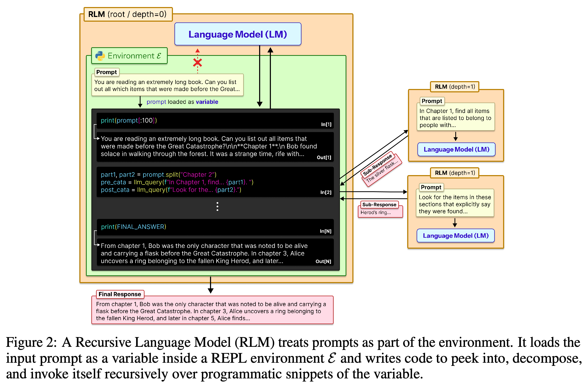Click the lower RLM (depth=1) label
Screen dimensions: 588x387
455,173
